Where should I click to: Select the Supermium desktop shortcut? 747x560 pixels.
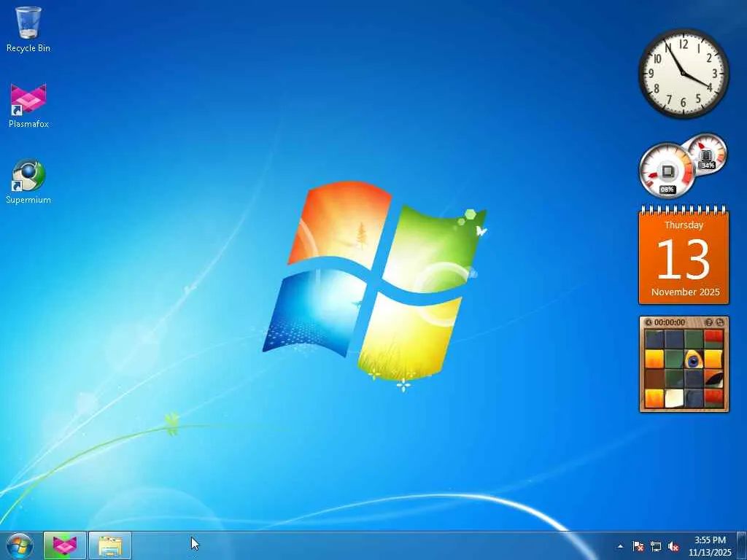[28, 182]
